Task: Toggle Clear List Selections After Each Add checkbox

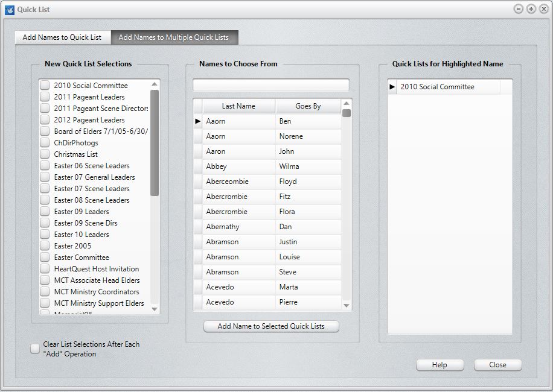Action: (x=35, y=349)
